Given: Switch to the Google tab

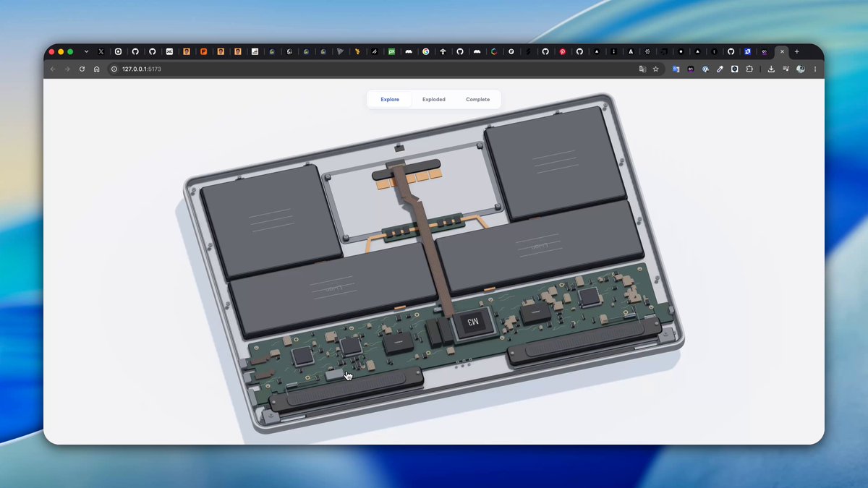Looking at the screenshot, I should 426,51.
